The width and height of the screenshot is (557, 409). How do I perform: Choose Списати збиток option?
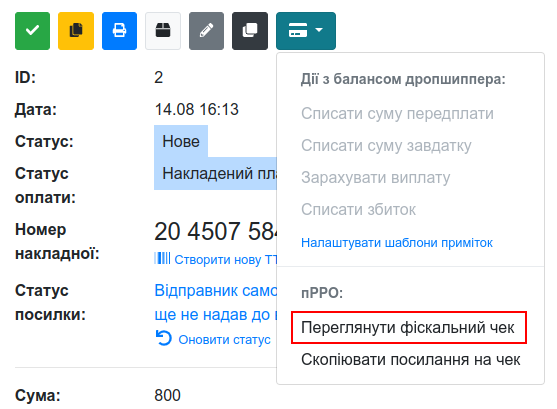358,210
